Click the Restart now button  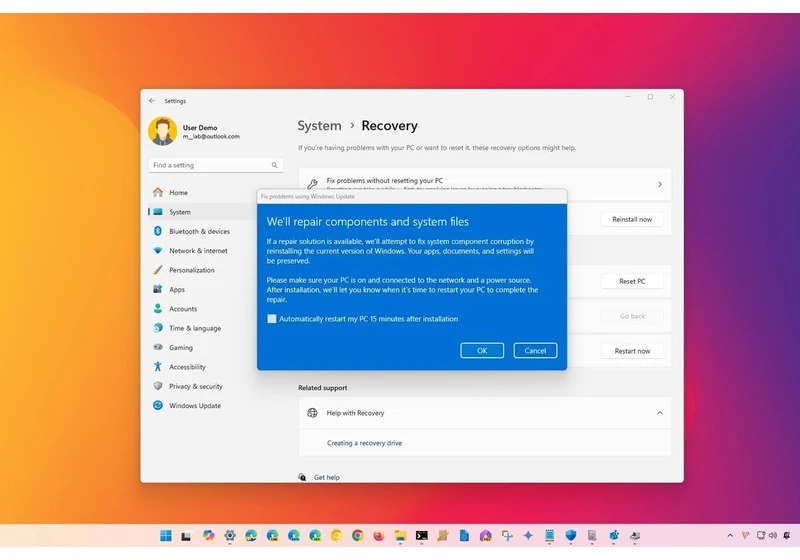click(x=632, y=351)
